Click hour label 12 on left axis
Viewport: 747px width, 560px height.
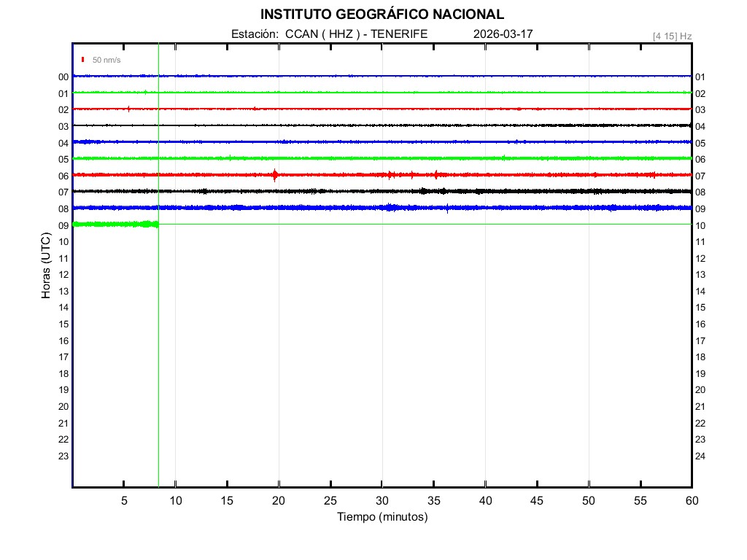coord(63,275)
